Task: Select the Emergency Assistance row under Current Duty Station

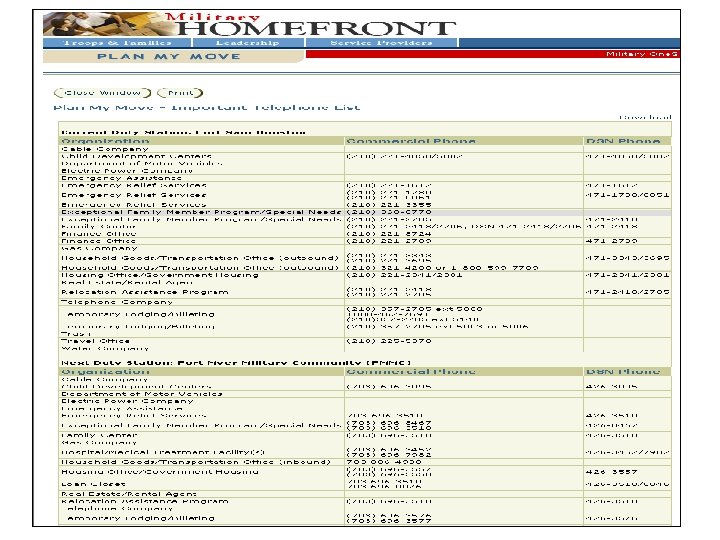Action: (365, 178)
